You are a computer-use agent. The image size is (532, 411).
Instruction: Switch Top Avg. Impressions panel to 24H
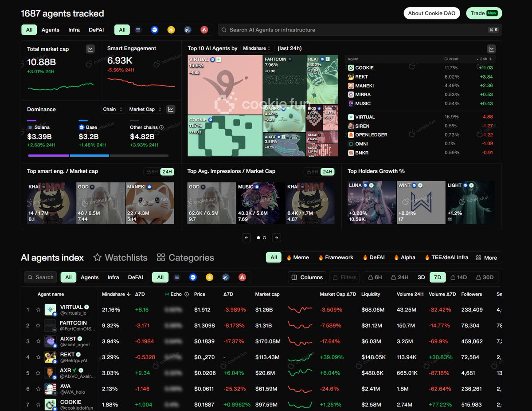pos(327,172)
